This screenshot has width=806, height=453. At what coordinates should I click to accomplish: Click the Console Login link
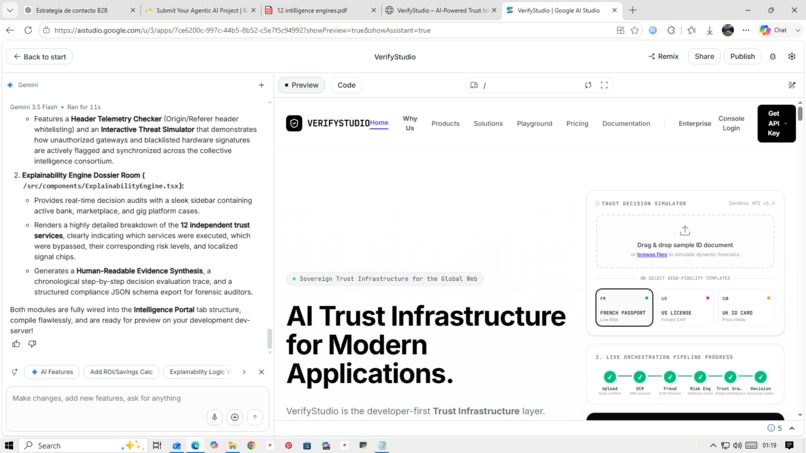(731, 123)
